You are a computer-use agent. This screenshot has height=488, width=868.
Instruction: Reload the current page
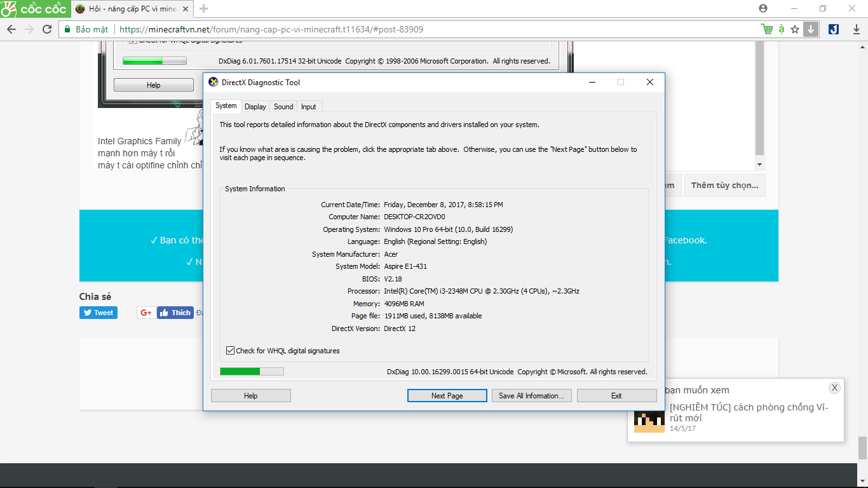click(x=47, y=29)
